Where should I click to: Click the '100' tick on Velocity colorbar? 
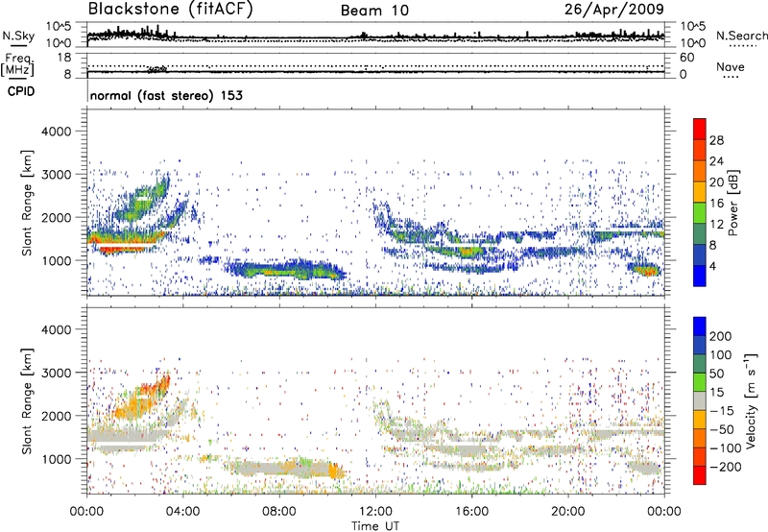point(721,354)
